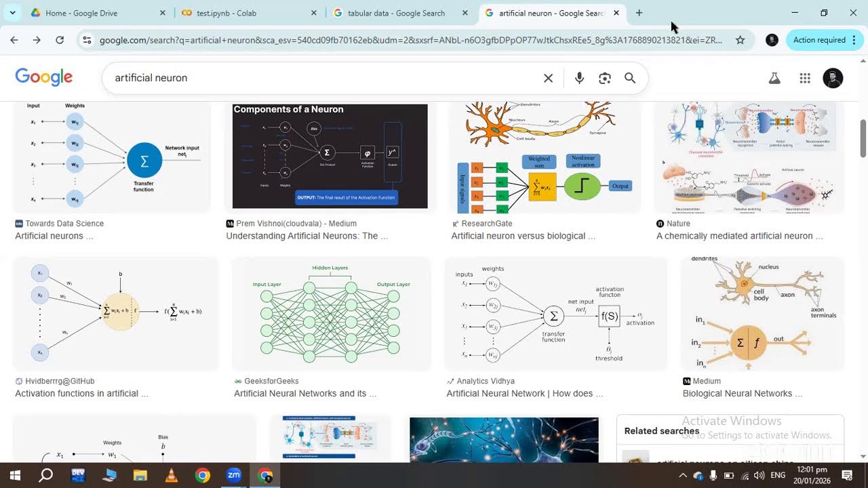
Task: Click Towards Data Science source label
Action: (x=64, y=224)
